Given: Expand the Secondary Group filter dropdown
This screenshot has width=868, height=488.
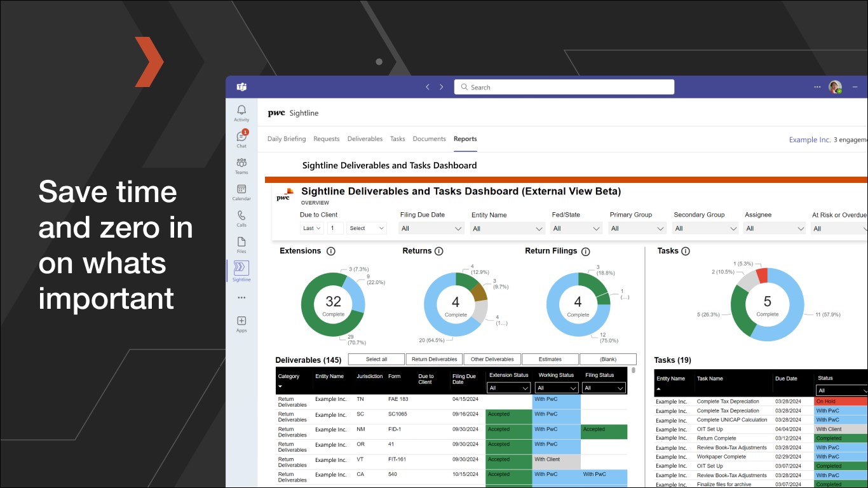Looking at the screenshot, I should [705, 228].
